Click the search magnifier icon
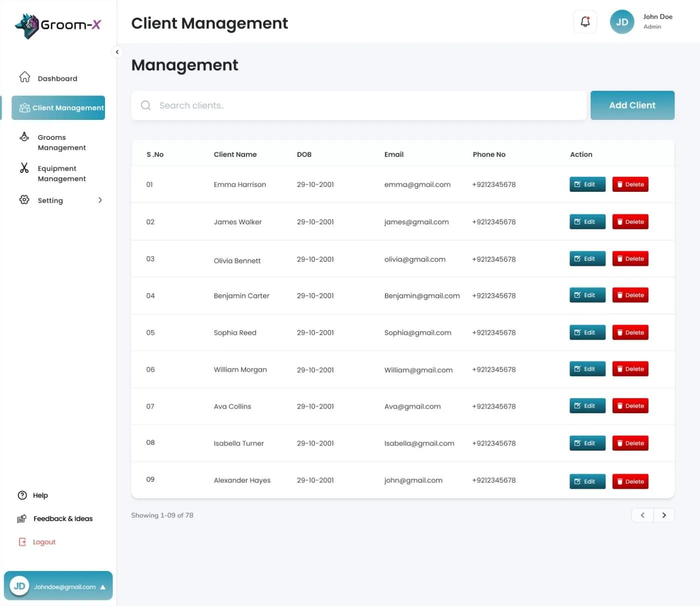Image resolution: width=700 pixels, height=606 pixels. point(145,105)
